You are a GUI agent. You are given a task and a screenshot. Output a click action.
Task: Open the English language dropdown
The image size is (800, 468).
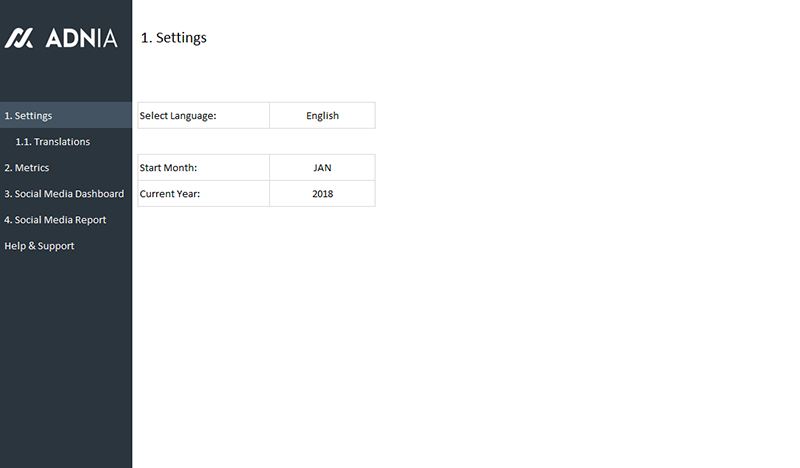tap(322, 116)
